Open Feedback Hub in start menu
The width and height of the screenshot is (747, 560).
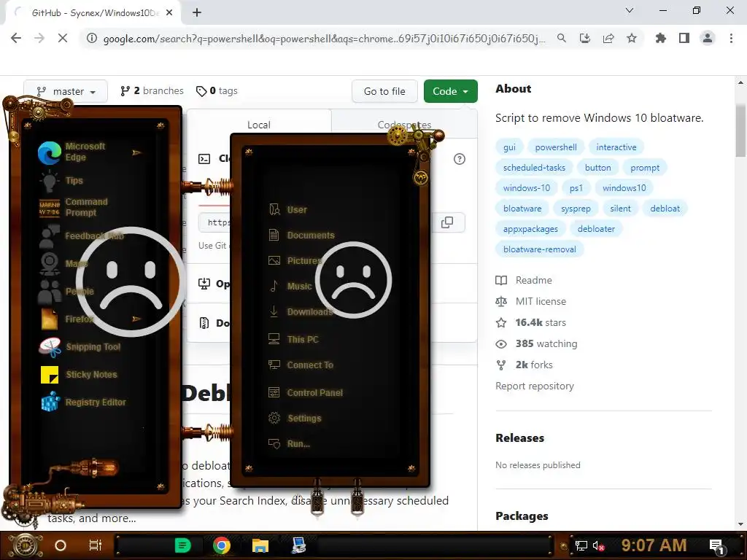pos(82,236)
